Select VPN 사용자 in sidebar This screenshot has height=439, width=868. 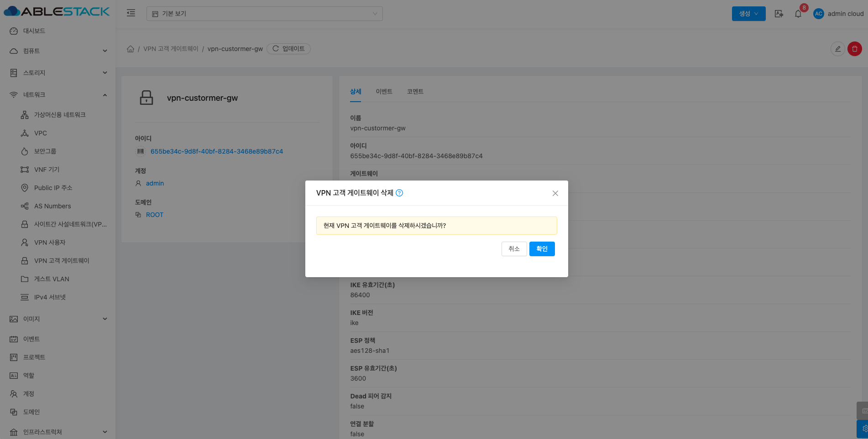point(50,243)
